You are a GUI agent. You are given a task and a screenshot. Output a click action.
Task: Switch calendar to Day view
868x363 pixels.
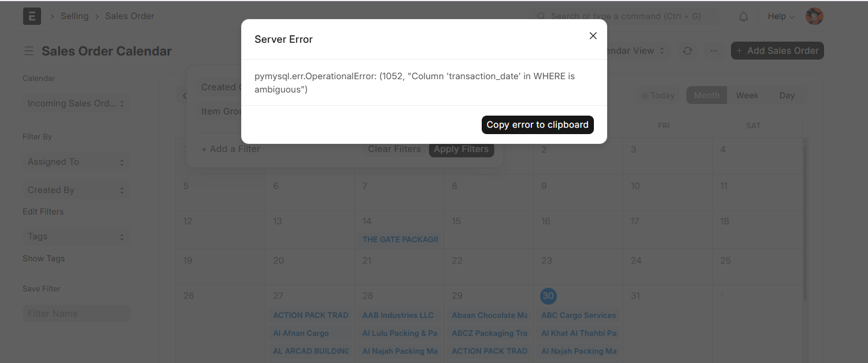point(786,95)
